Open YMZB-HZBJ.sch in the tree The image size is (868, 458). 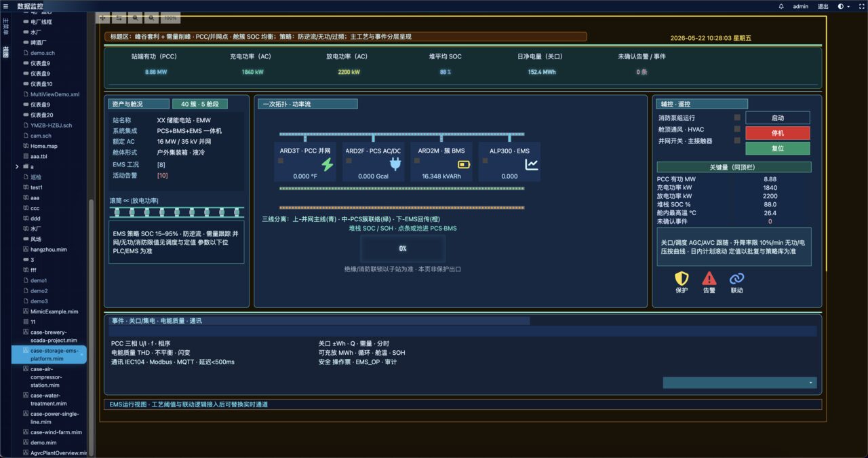pos(52,125)
